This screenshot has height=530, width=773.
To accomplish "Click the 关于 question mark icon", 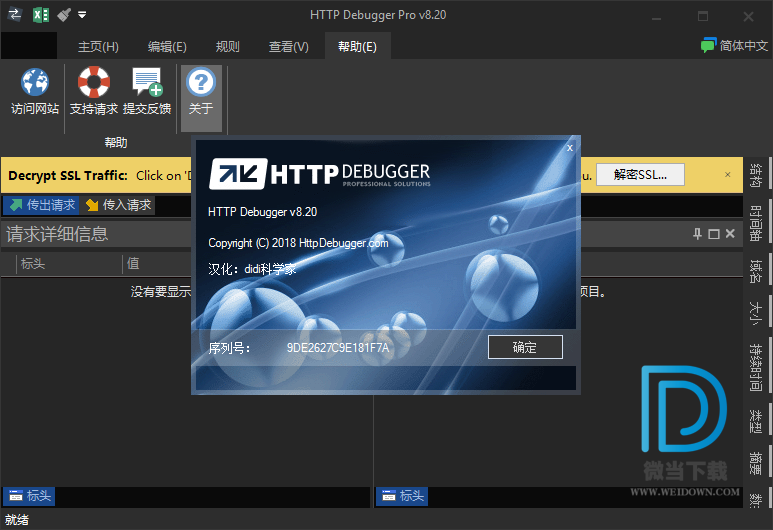I will [201, 82].
